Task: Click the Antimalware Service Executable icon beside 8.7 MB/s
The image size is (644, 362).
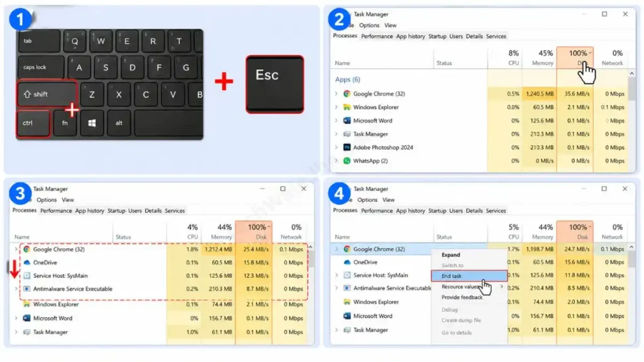Action: tap(26, 289)
